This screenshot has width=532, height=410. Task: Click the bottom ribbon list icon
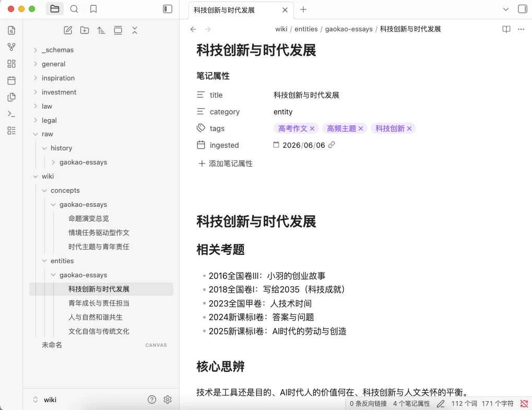(11, 131)
